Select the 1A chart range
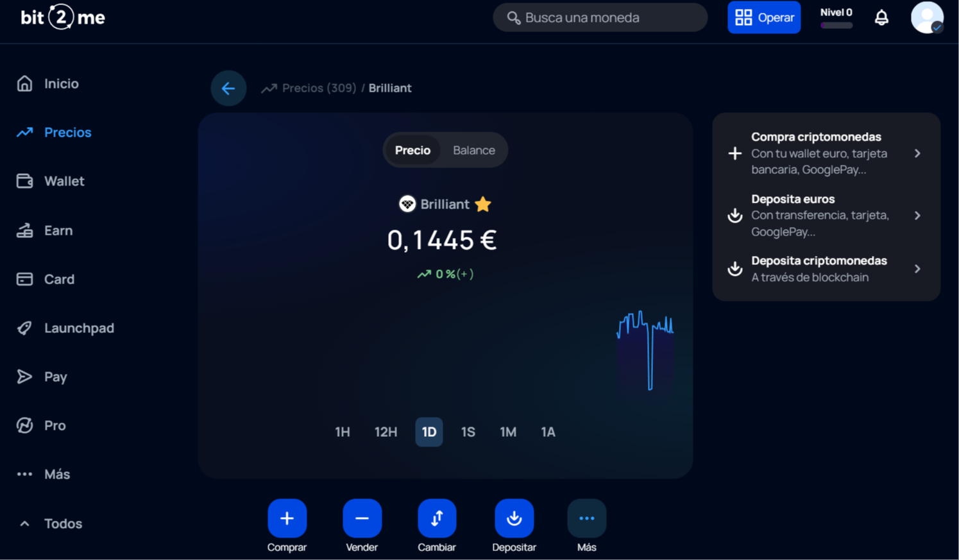The image size is (959, 560). pos(548,432)
